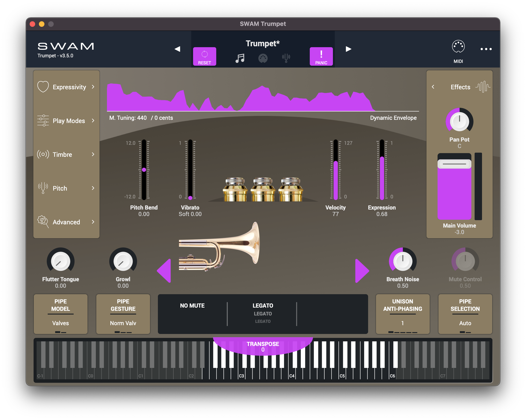Click the middle trumpet valve

coord(263,189)
